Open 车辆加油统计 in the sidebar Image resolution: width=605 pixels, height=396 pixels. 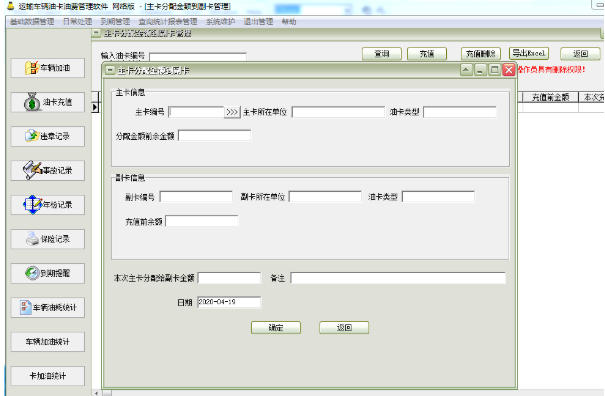48,342
